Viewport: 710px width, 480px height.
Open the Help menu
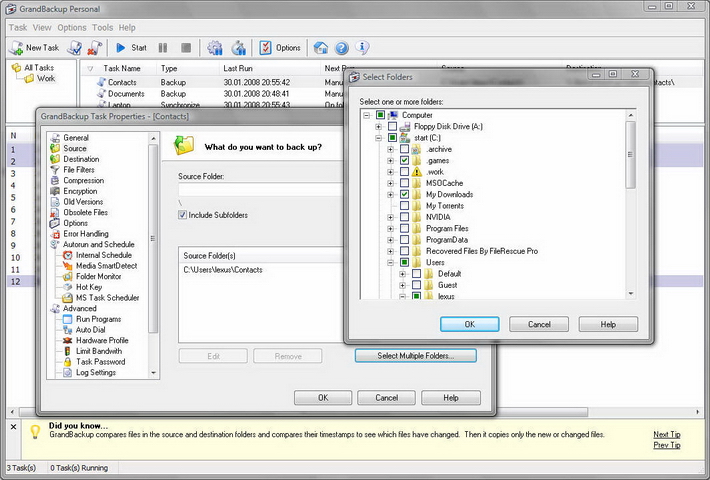tap(127, 28)
